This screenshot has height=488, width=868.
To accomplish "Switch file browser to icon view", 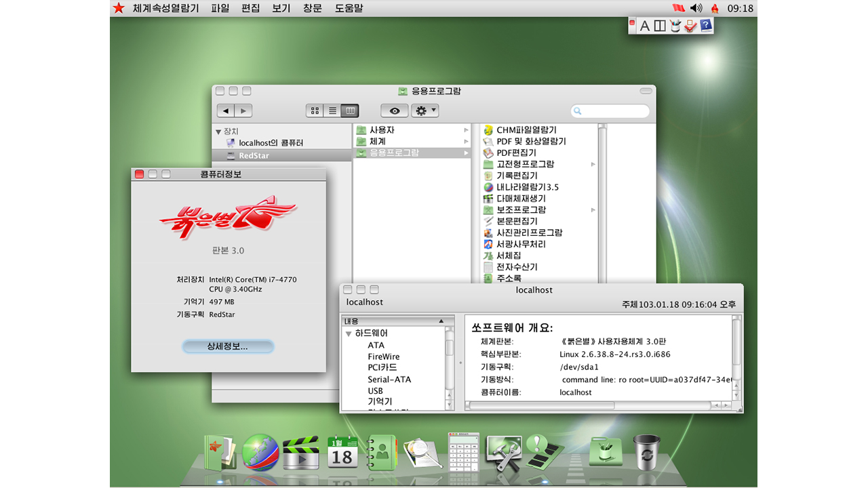I will pyautogui.click(x=315, y=110).
